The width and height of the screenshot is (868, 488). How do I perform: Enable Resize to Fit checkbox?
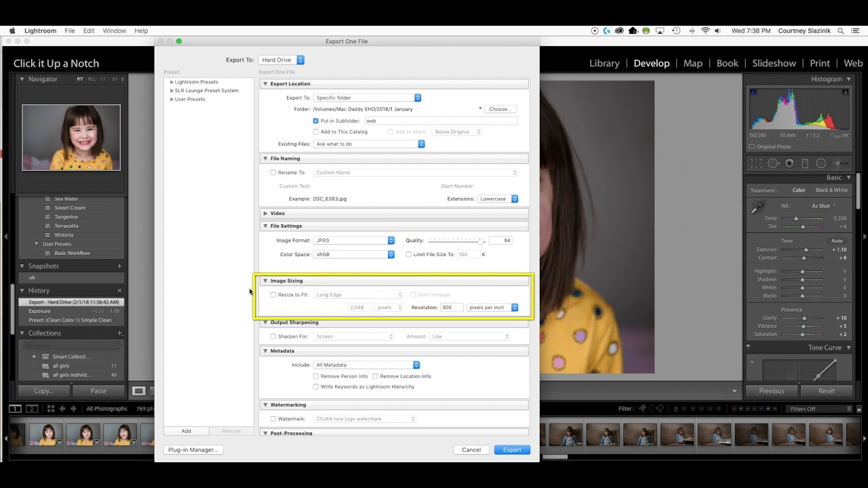[x=273, y=295]
